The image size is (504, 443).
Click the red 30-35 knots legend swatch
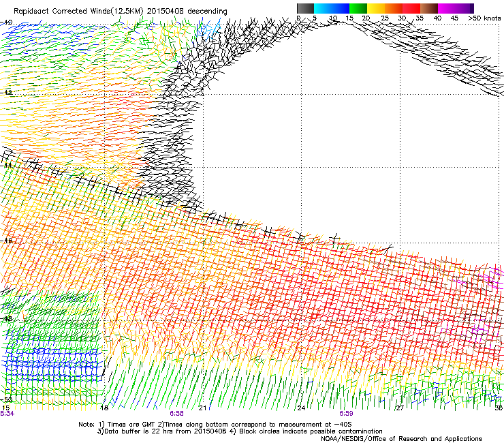point(411,8)
